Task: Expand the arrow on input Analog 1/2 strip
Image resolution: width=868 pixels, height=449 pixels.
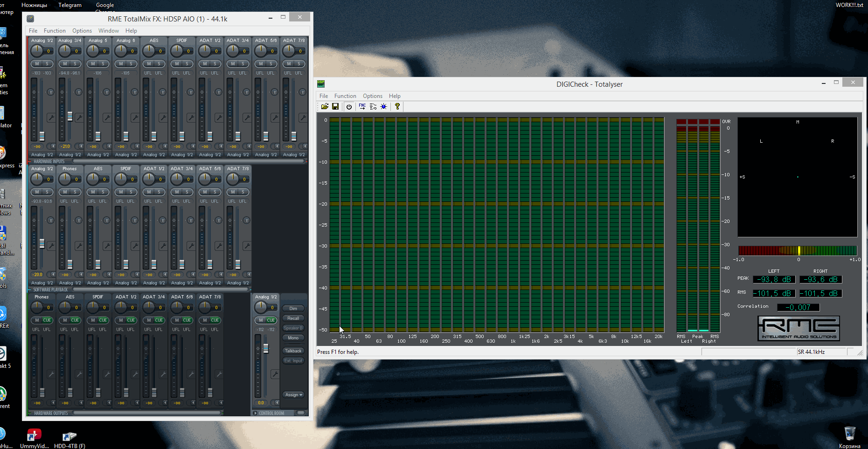Action: pyautogui.click(x=53, y=146)
